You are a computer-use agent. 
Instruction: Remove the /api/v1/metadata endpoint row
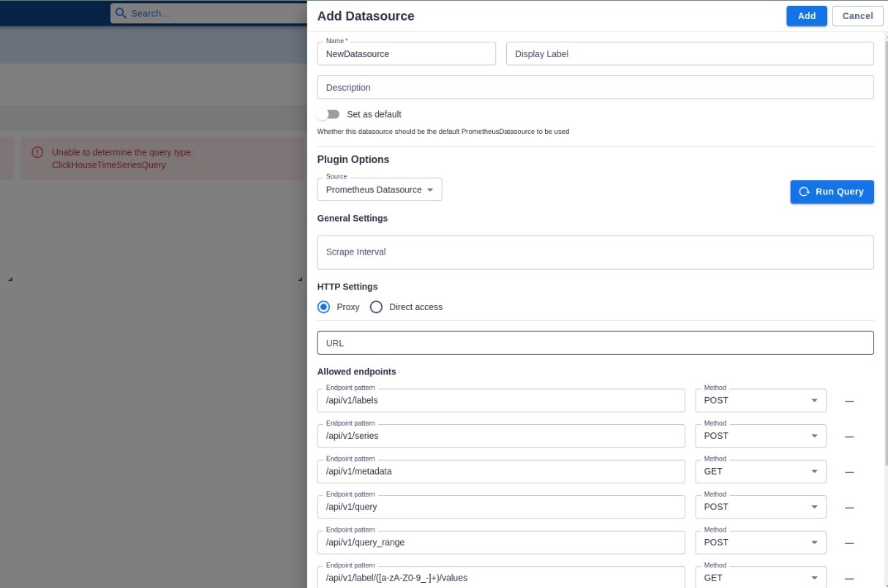point(849,472)
